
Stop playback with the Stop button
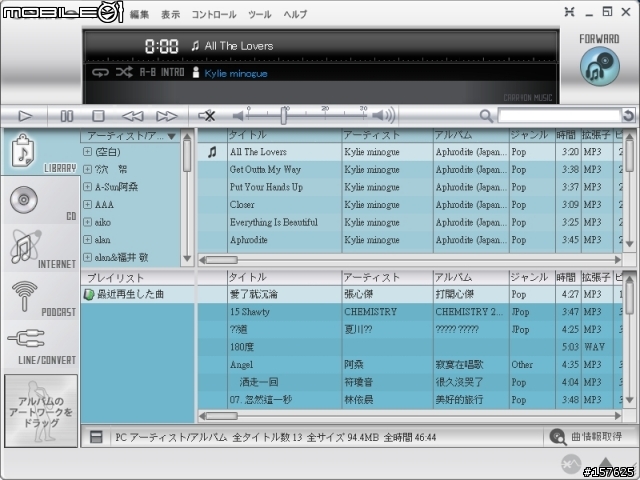98,116
